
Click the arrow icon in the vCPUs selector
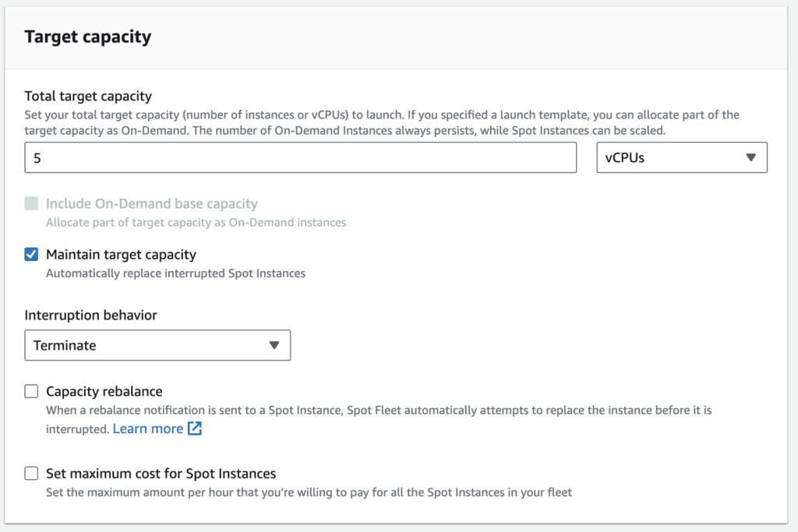tap(750, 157)
